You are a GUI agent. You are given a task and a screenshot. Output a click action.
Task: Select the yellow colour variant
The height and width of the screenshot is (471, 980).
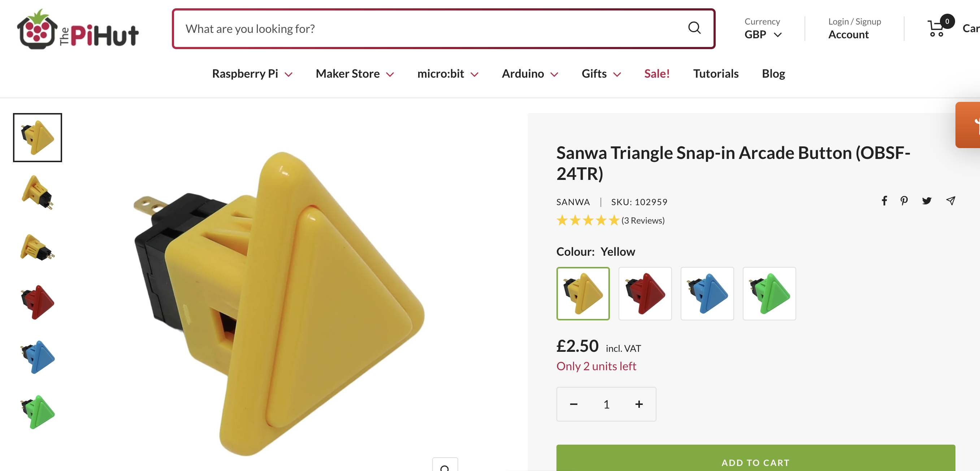pos(583,293)
